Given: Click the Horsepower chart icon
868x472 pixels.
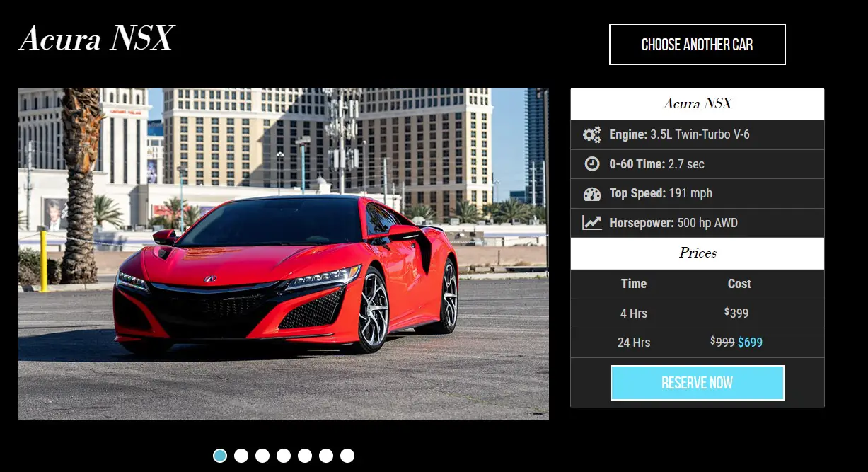Looking at the screenshot, I should pos(591,223).
